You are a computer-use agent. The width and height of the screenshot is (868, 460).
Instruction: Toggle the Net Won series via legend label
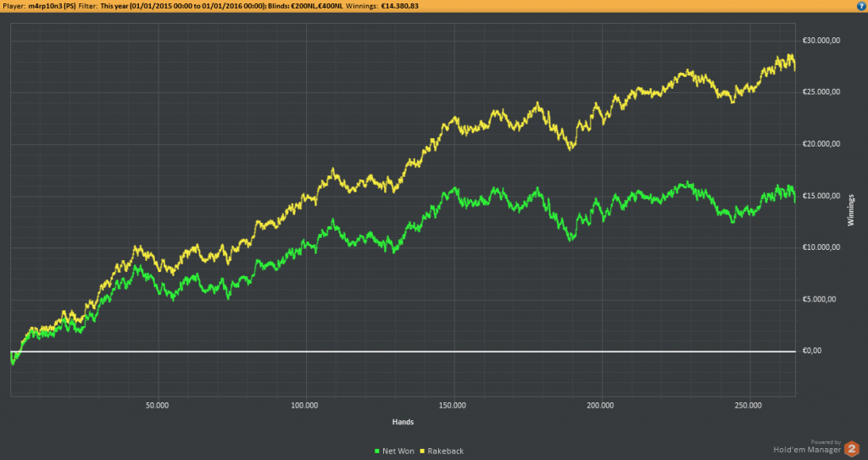[x=398, y=452]
